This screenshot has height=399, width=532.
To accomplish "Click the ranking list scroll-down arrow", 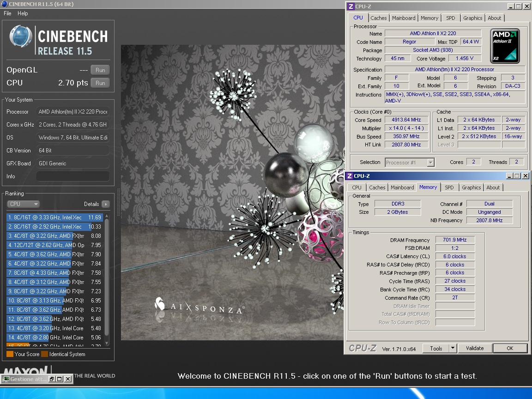I will click(107, 344).
